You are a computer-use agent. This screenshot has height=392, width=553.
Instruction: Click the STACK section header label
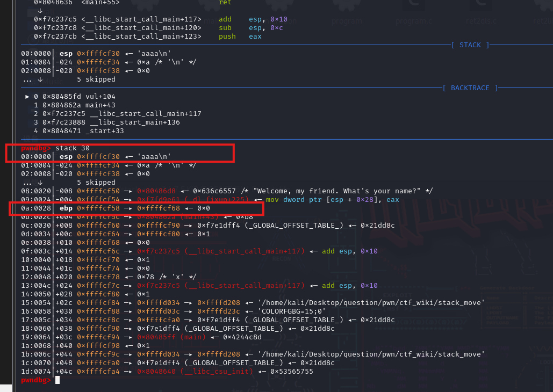tap(470, 45)
